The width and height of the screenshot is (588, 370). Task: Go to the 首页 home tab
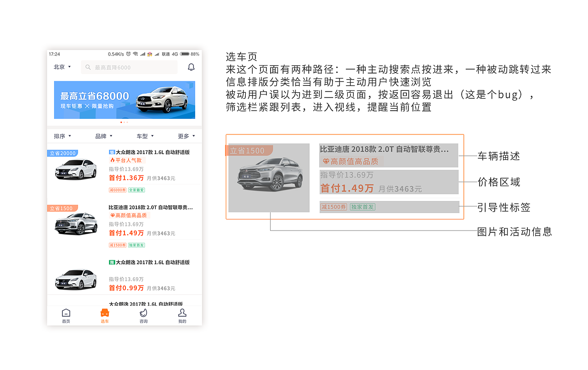(66, 316)
